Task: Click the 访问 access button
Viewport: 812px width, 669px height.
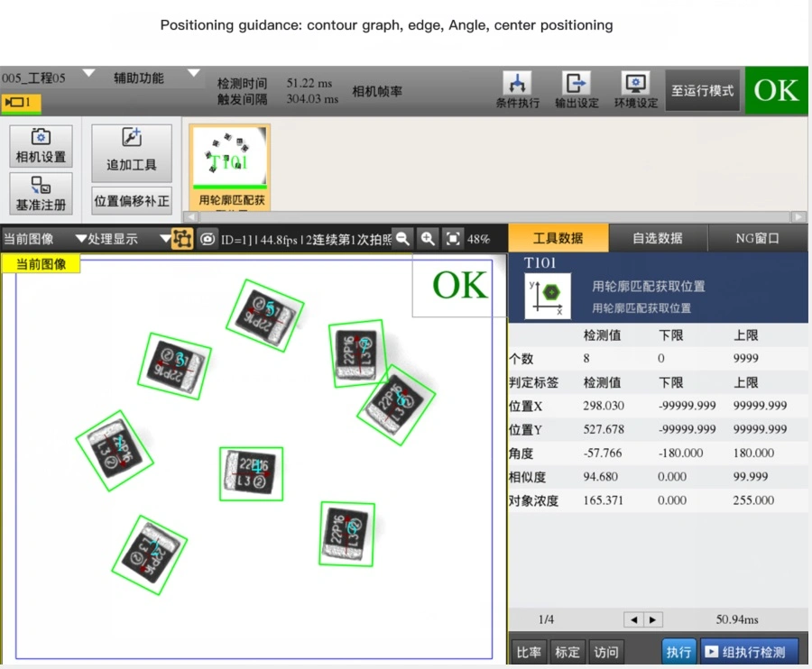Action: 606,652
